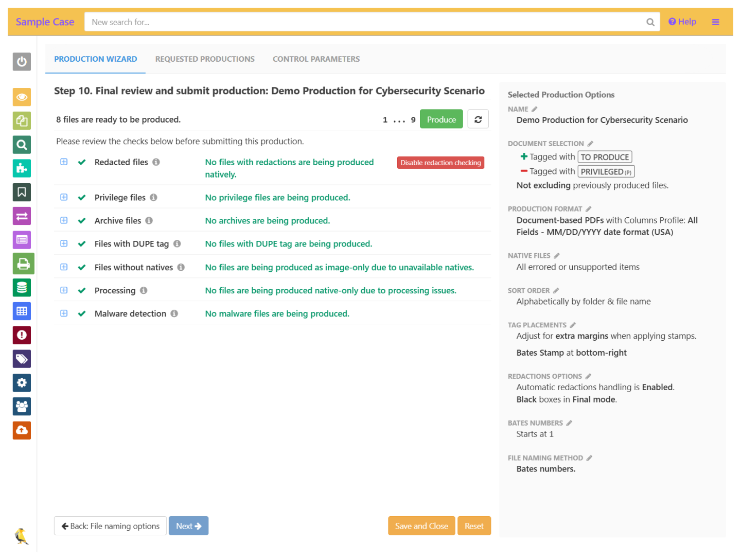Switch to Requested Productions tab
Screen dimensions: 741x560
click(205, 59)
